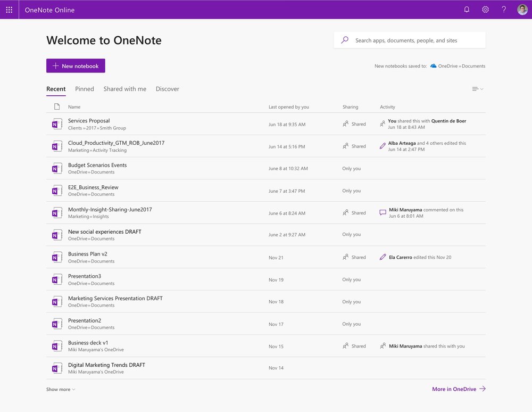Open Budget Scenarios Events notebook
Screen dimensions: 532x412
click(97, 165)
